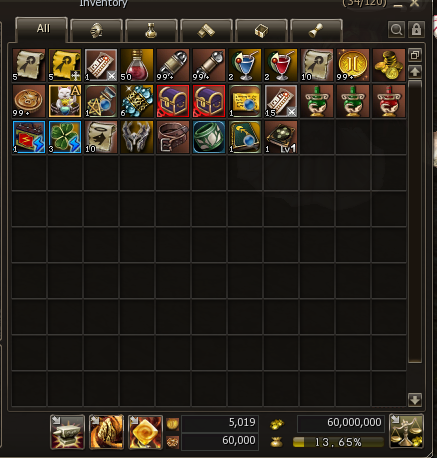437x458 pixels.
Task: Click the four-leaf clover item
Action: click(x=65, y=137)
